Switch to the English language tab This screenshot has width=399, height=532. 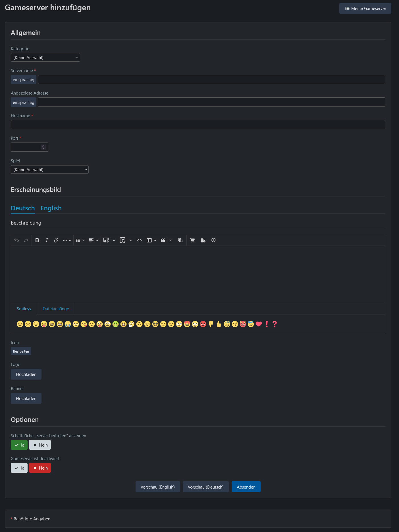[51, 208]
